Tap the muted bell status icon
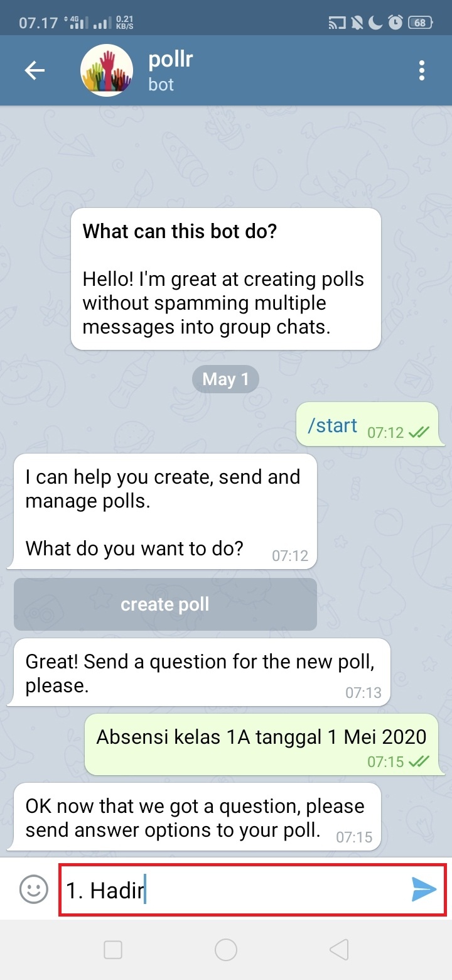 click(x=357, y=23)
